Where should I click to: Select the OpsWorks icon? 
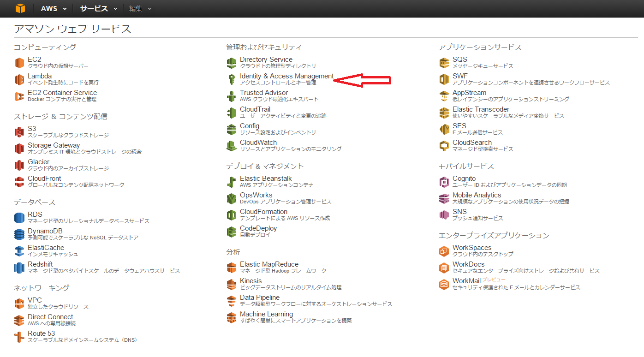pyautogui.click(x=232, y=198)
